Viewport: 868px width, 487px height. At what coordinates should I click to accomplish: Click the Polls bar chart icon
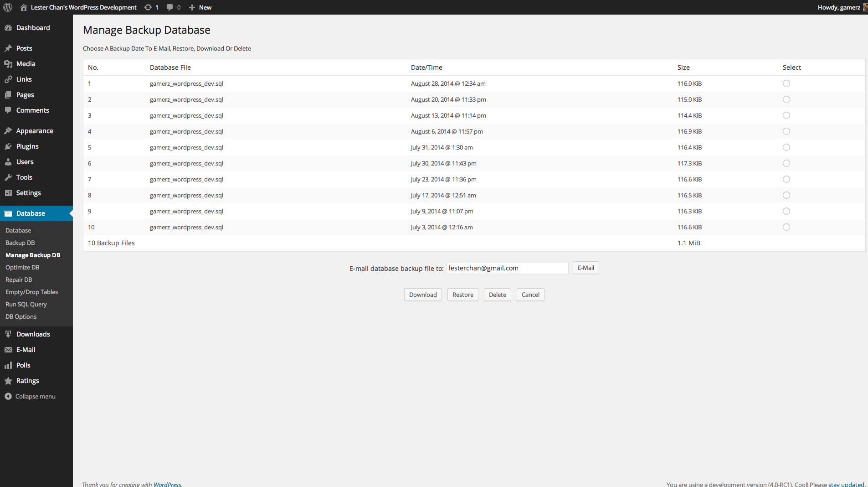coord(8,365)
